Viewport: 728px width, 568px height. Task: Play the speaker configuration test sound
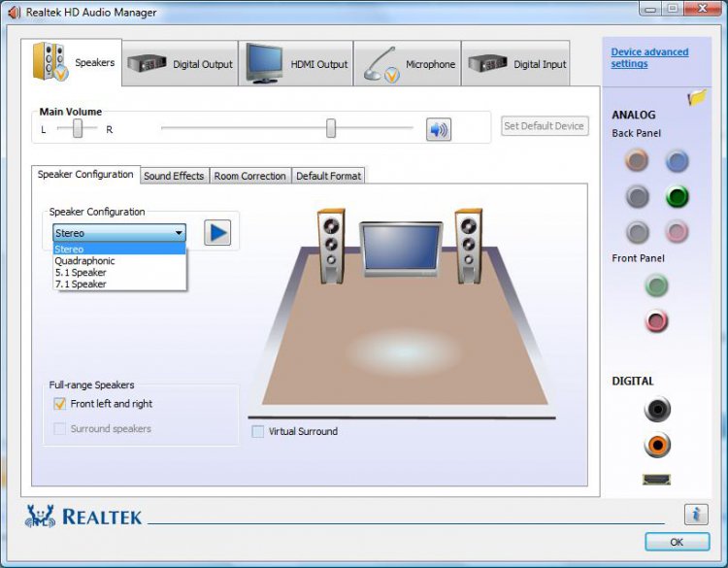(217, 232)
